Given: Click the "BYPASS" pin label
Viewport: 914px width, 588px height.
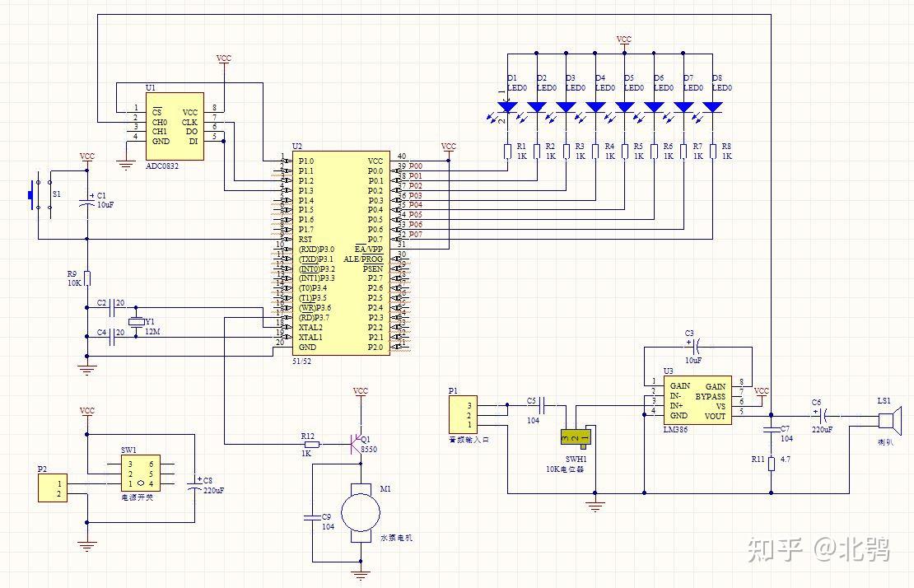Looking at the screenshot, I should [711, 396].
